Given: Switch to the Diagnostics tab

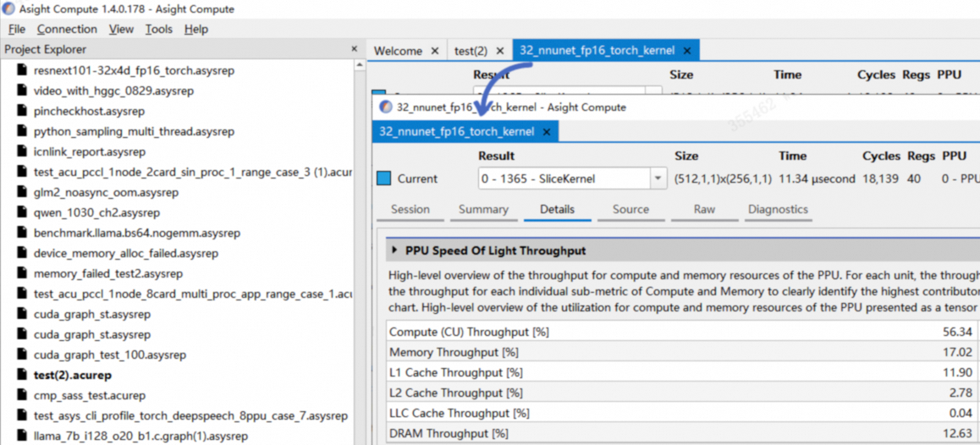Looking at the screenshot, I should (x=778, y=209).
